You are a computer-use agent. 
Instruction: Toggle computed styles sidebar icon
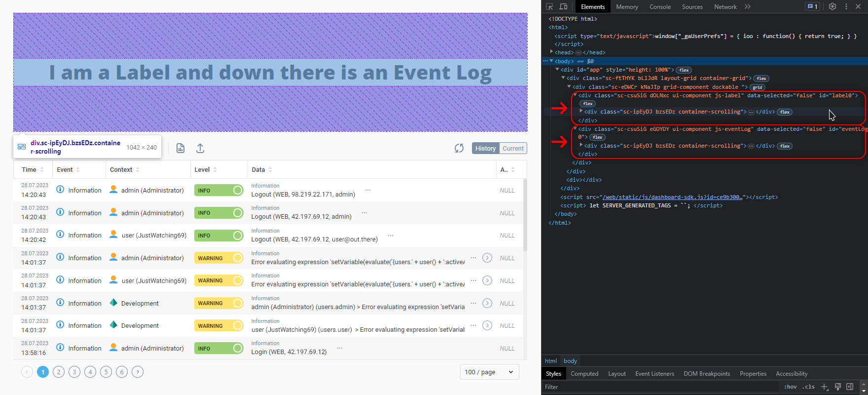click(850, 387)
